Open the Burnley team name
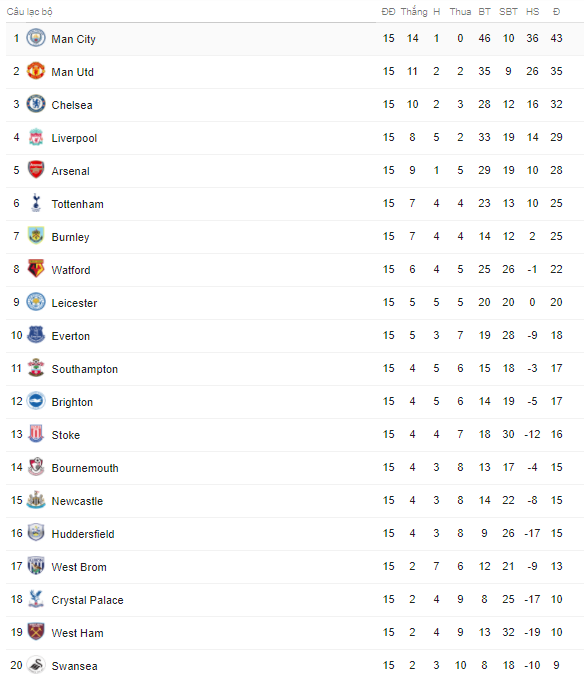The height and width of the screenshot is (679, 584). [x=71, y=237]
